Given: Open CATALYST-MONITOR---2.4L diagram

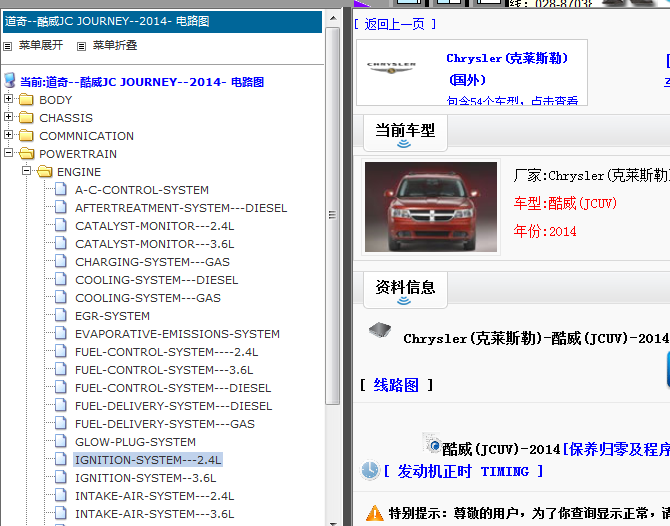Looking at the screenshot, I should click(x=154, y=226).
